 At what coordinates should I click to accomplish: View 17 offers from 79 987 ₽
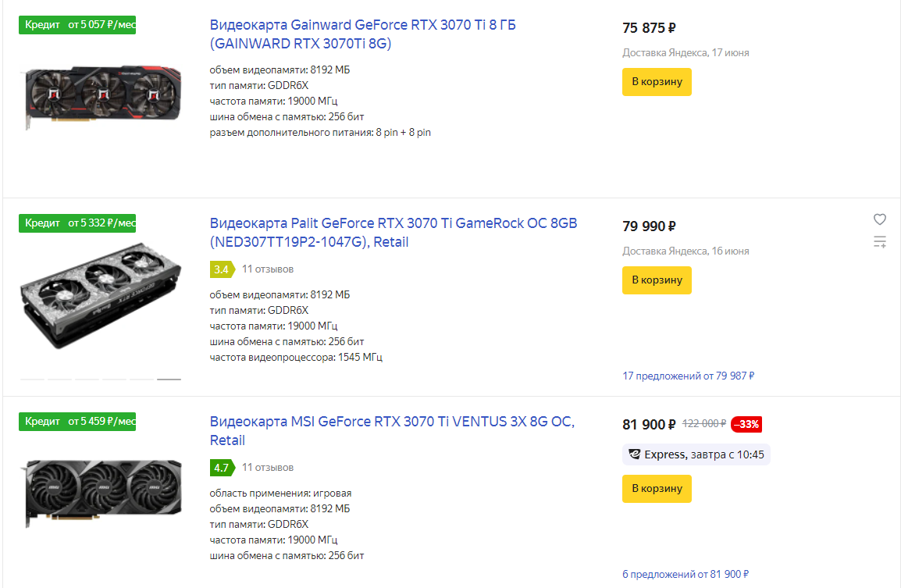coord(688,376)
